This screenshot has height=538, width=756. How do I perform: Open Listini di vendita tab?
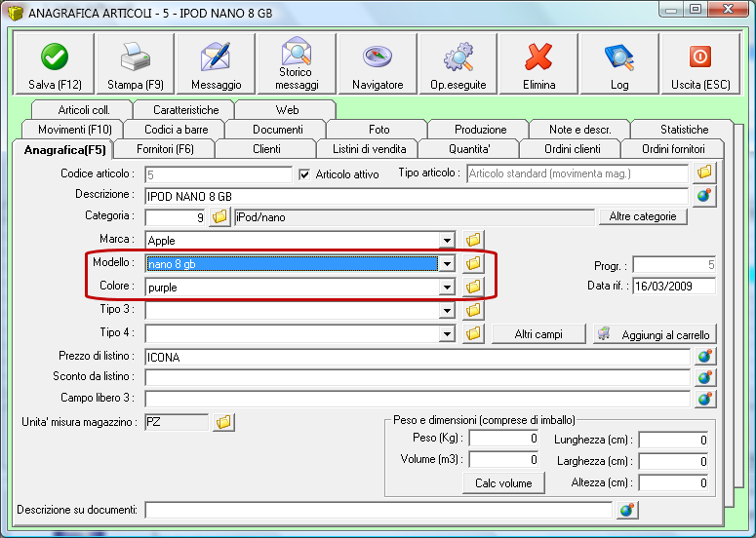pyautogui.click(x=369, y=149)
